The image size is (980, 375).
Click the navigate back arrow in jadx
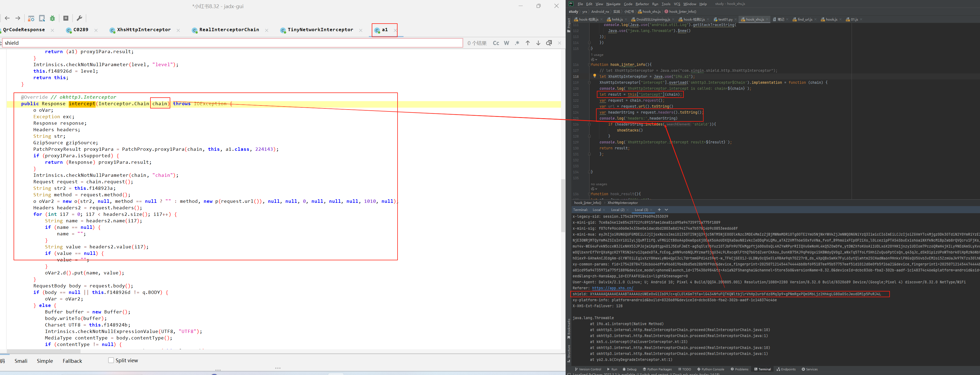(x=7, y=18)
